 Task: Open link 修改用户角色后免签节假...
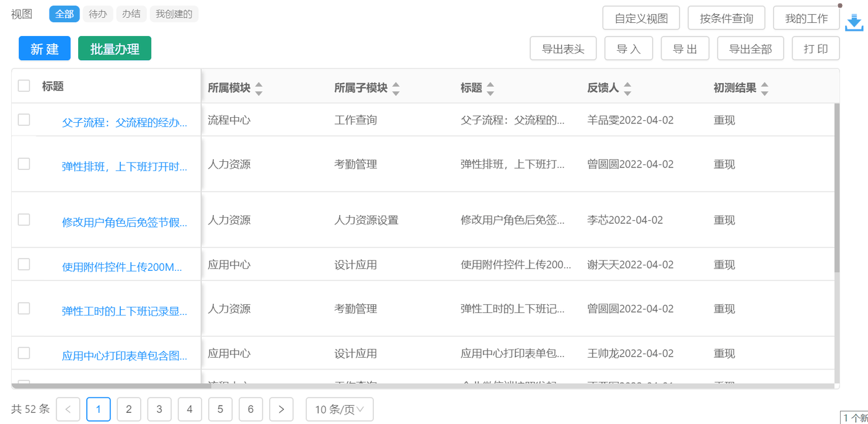(x=125, y=223)
